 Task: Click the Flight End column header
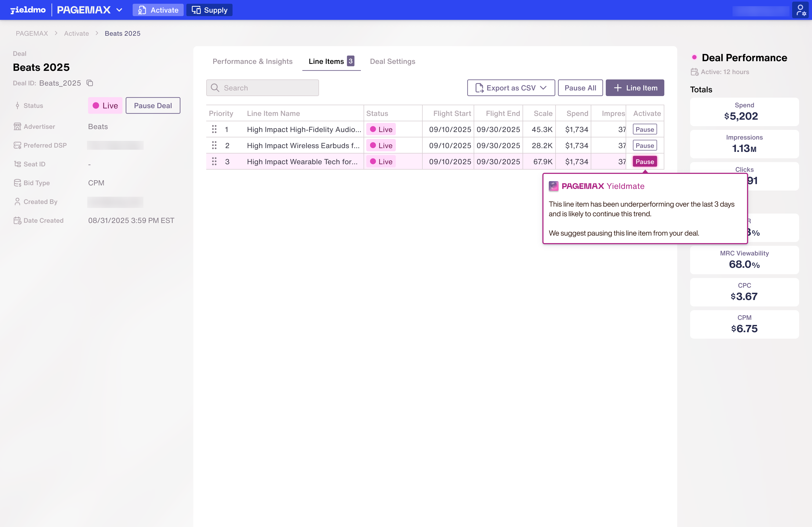click(503, 114)
